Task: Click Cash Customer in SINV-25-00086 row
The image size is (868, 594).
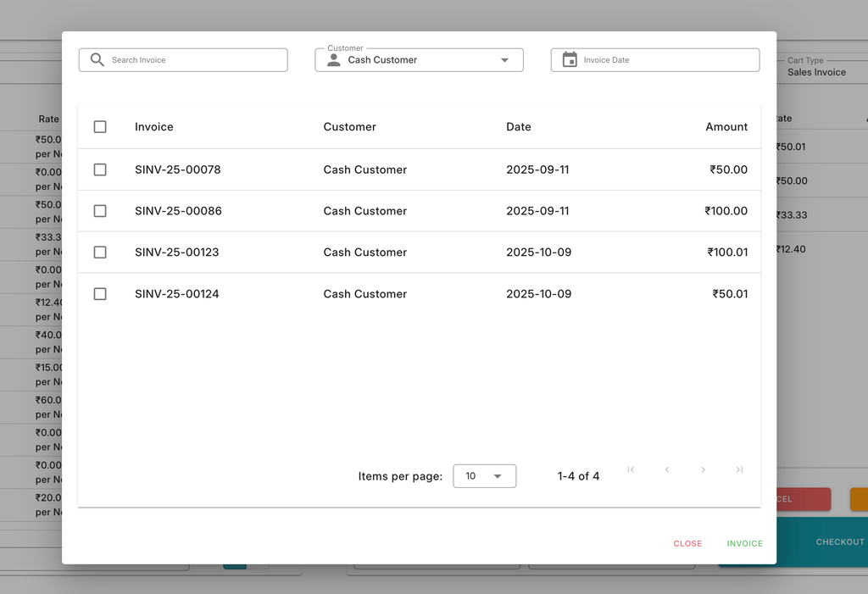Action: click(x=365, y=211)
